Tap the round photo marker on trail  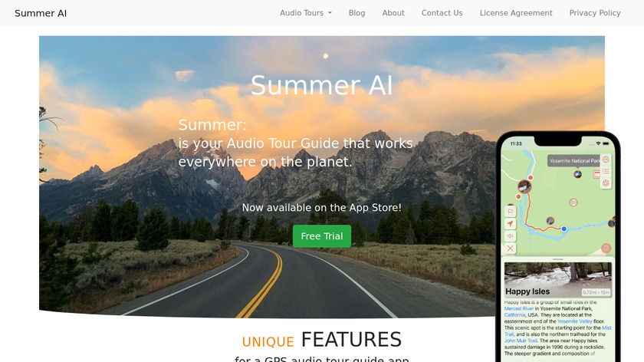tap(524, 186)
